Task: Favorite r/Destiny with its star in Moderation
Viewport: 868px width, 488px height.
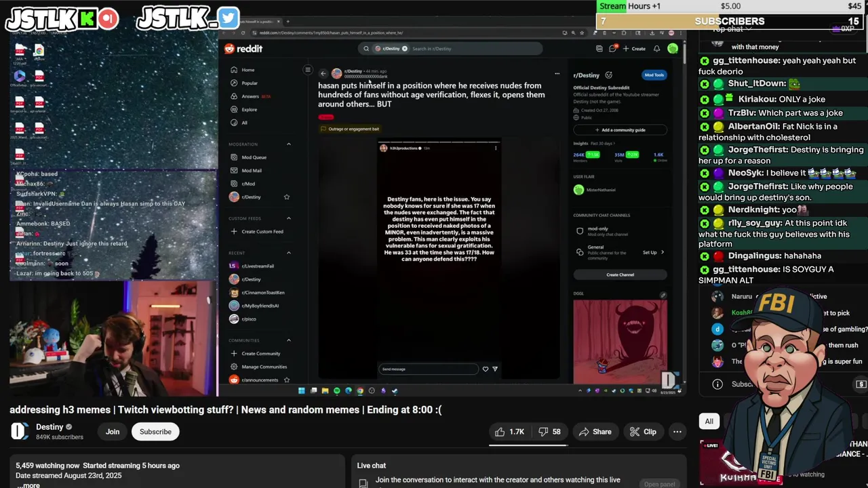Action: pyautogui.click(x=286, y=197)
